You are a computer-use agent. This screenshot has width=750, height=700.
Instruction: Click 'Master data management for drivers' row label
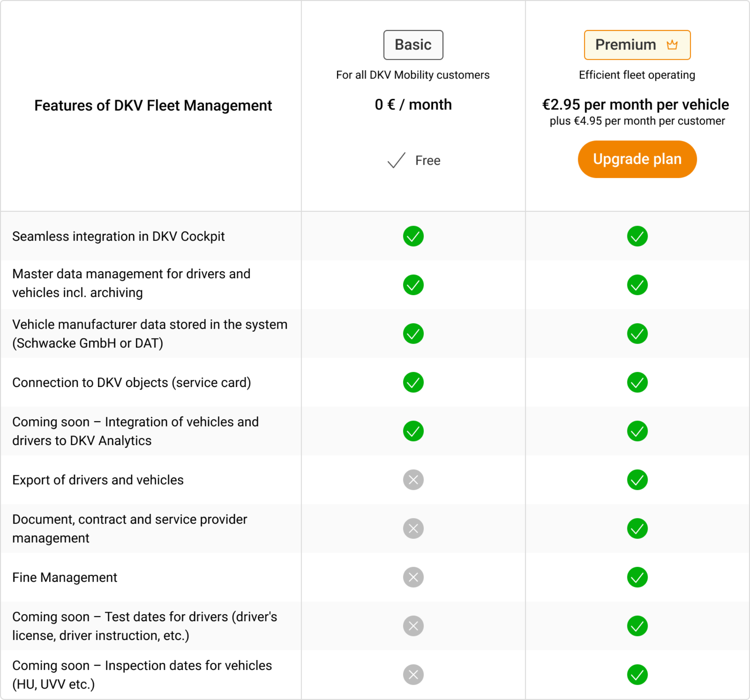(131, 283)
